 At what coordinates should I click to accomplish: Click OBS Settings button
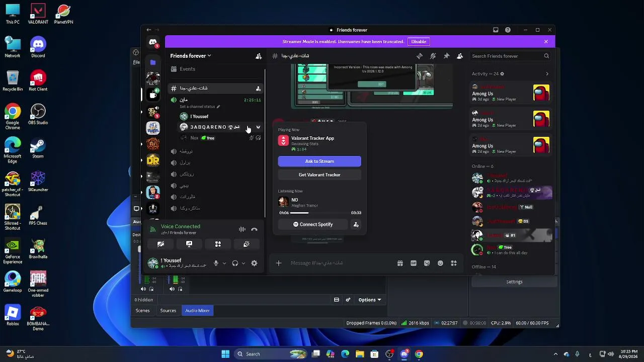tap(514, 282)
